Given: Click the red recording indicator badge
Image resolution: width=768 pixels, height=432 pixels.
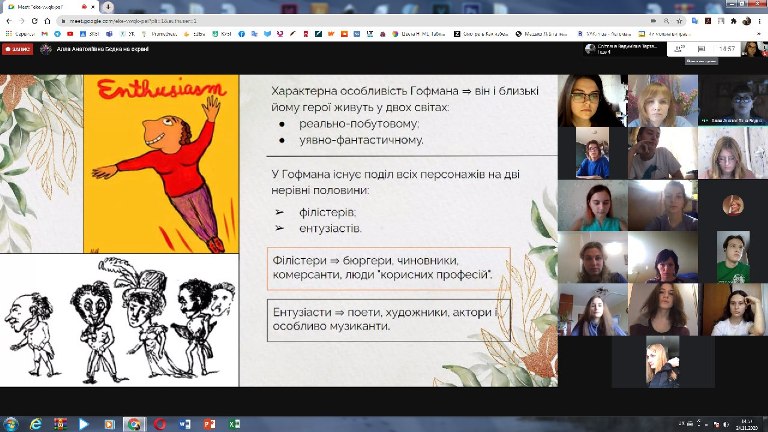Looking at the screenshot, I should click(18, 49).
